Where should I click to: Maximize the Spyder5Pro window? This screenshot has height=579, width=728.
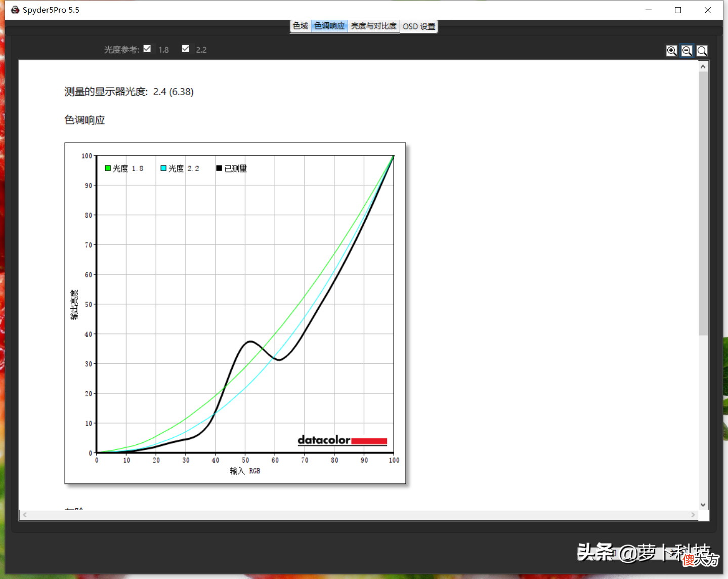[x=678, y=10]
